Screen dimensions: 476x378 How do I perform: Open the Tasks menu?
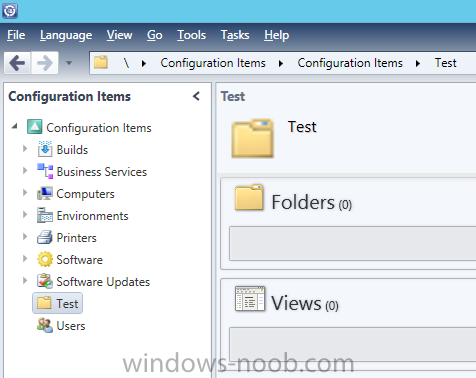235,35
